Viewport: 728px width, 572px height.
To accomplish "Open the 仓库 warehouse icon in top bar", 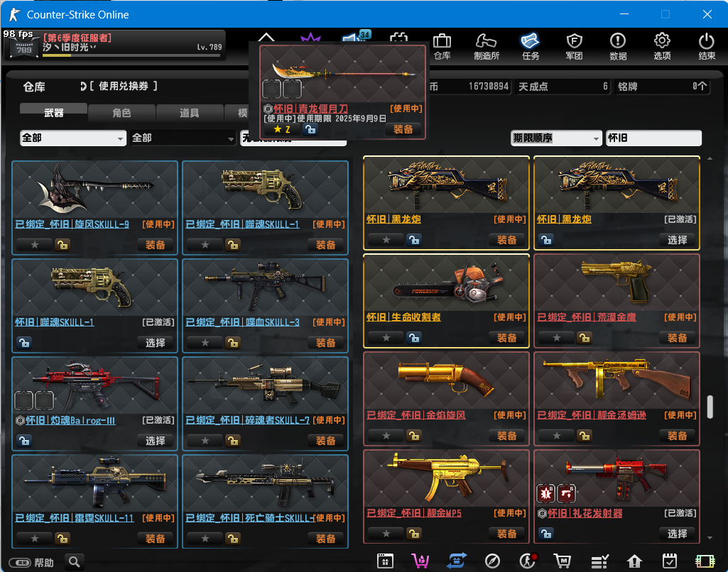I will click(x=442, y=46).
